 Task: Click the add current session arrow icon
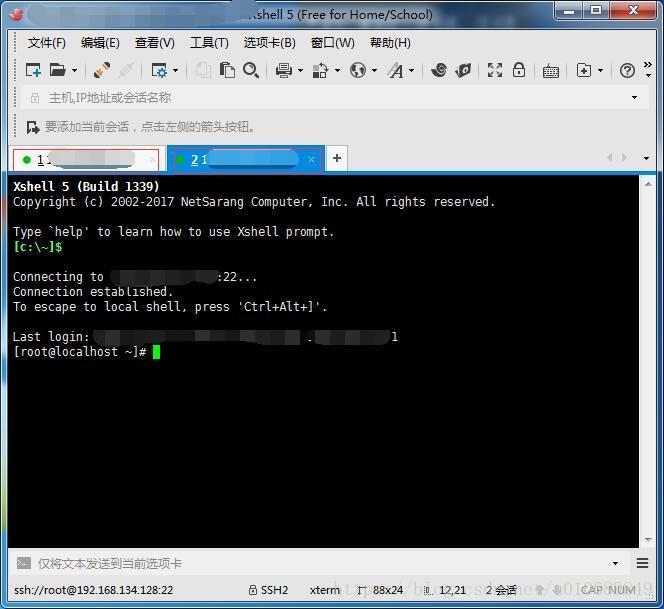click(33, 127)
